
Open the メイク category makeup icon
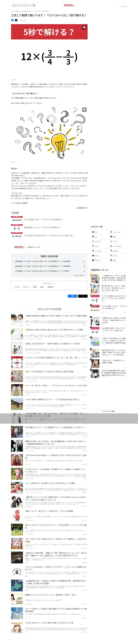point(93,246)
